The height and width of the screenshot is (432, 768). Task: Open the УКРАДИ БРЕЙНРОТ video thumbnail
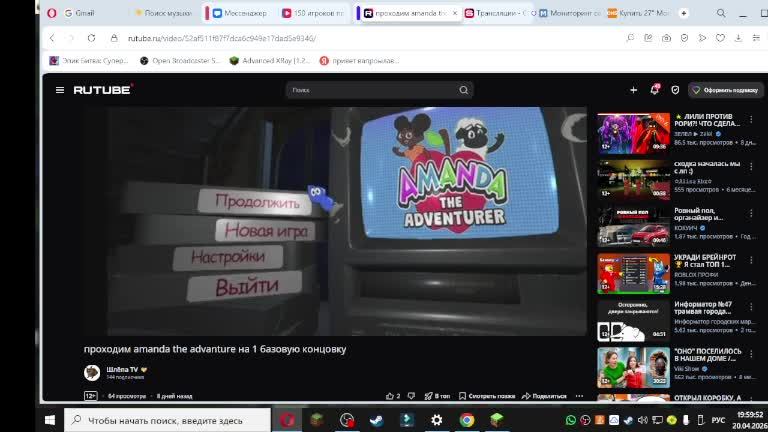point(633,274)
